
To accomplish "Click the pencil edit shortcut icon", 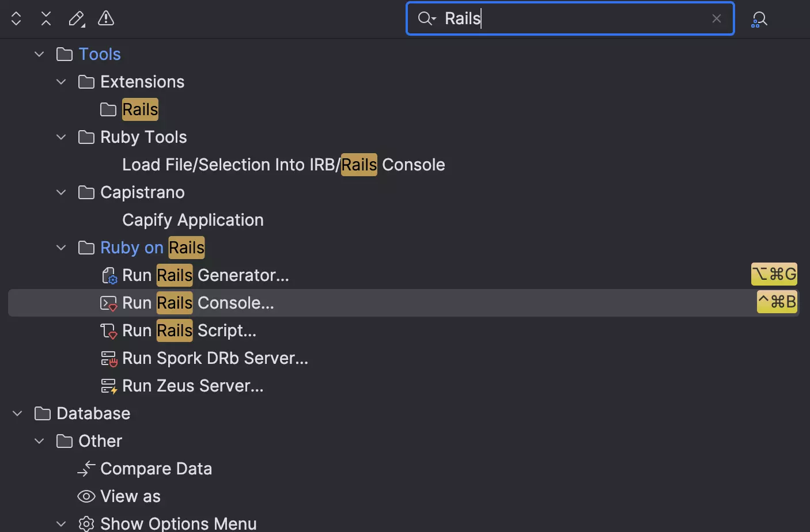I will (x=76, y=18).
